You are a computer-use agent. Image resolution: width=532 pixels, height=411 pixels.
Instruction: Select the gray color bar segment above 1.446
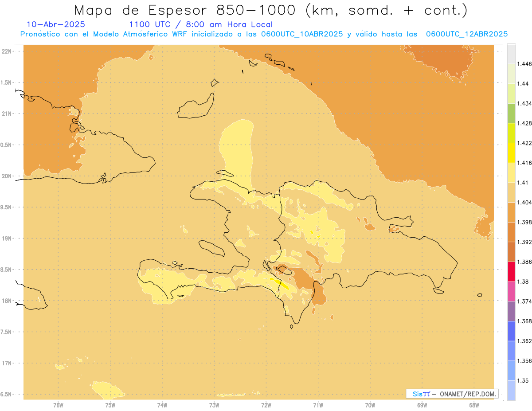click(511, 53)
